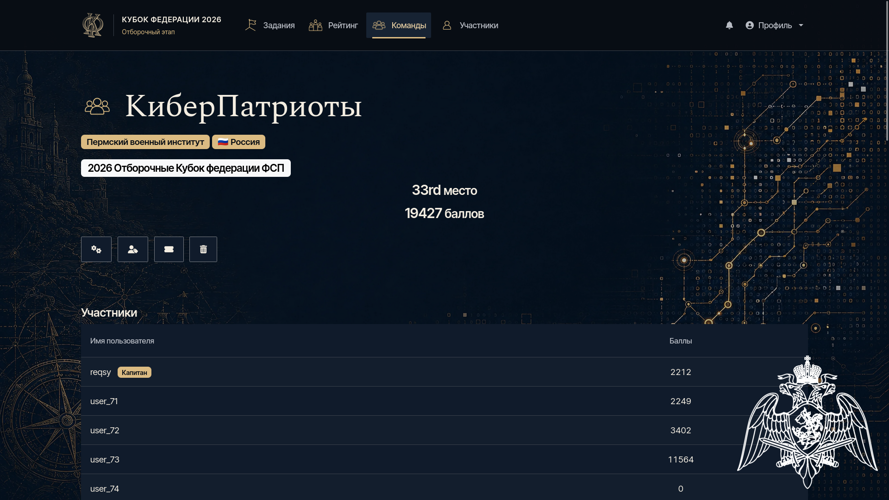Click the 19427 баллов text
Screen dimensions: 889x500
[444, 214]
